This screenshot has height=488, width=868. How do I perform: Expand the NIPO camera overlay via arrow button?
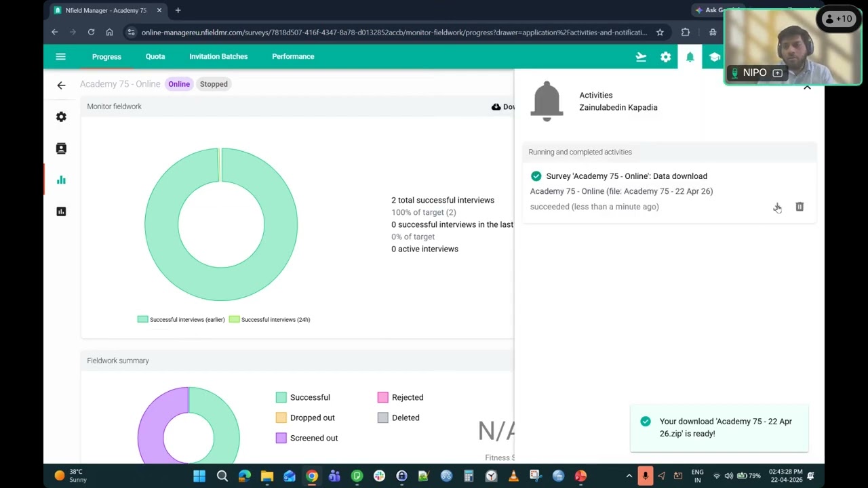point(777,73)
